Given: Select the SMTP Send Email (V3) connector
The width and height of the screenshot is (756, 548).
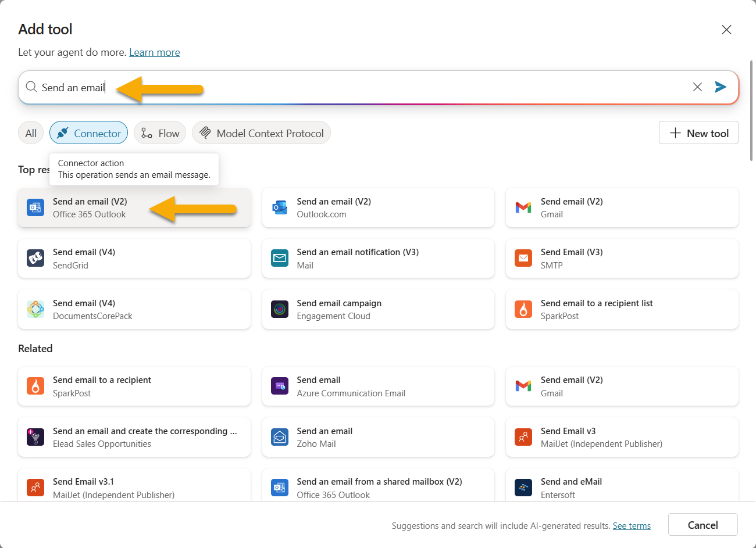Looking at the screenshot, I should (x=622, y=258).
